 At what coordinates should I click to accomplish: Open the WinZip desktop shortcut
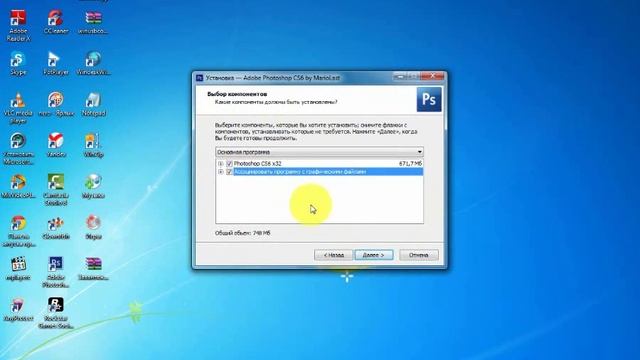click(93, 145)
